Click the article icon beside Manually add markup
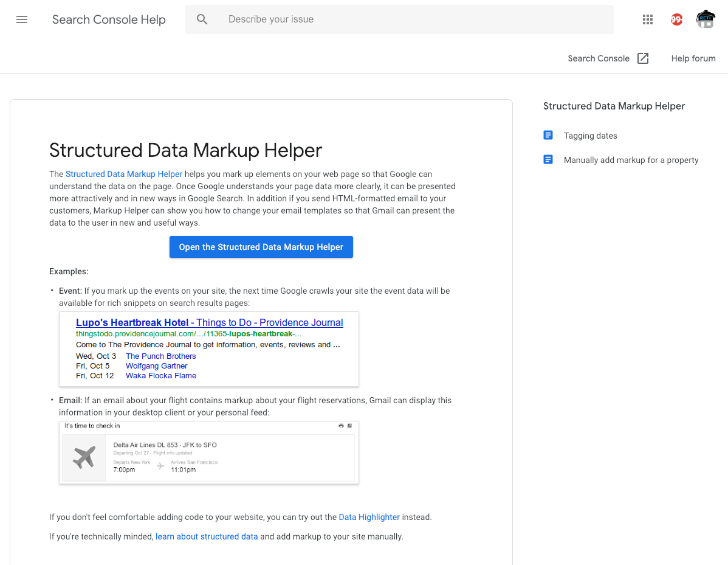Viewport: 728px width, 565px height. click(548, 159)
